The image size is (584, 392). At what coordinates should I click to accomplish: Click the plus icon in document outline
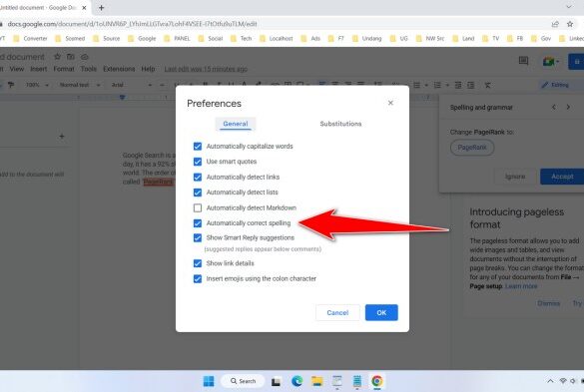coord(62,137)
